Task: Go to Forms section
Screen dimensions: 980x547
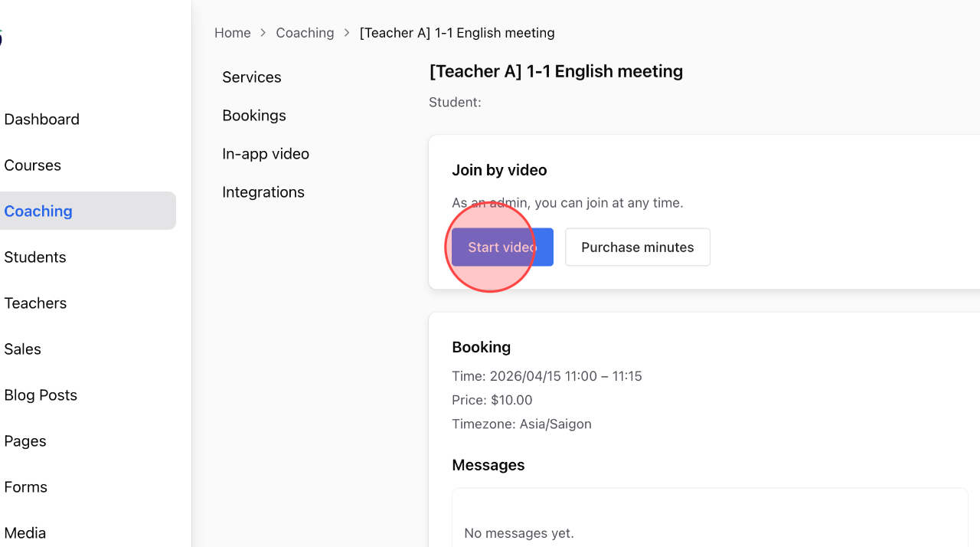Action: [x=25, y=487]
